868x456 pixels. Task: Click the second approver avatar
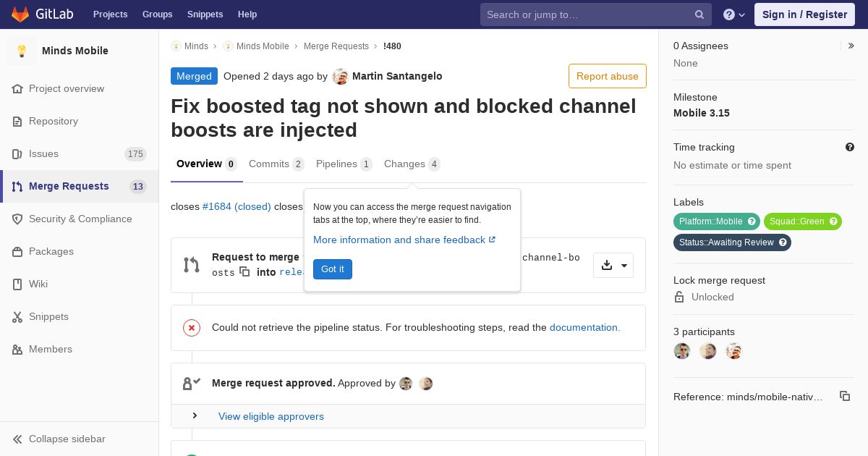pos(426,384)
